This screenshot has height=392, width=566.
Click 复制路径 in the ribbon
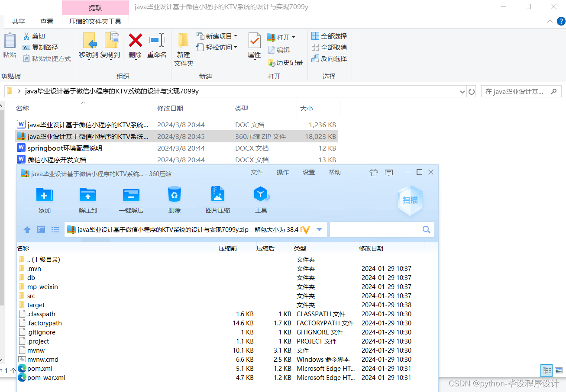(40, 48)
